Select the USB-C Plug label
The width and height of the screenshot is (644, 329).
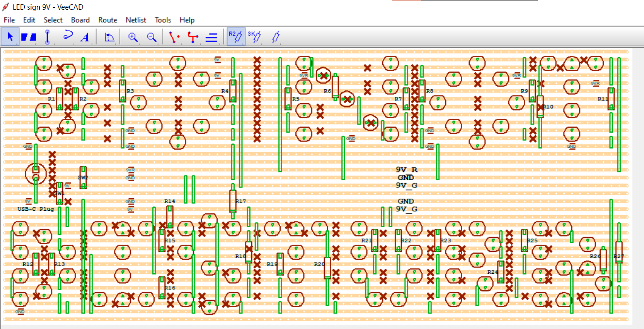[36, 209]
